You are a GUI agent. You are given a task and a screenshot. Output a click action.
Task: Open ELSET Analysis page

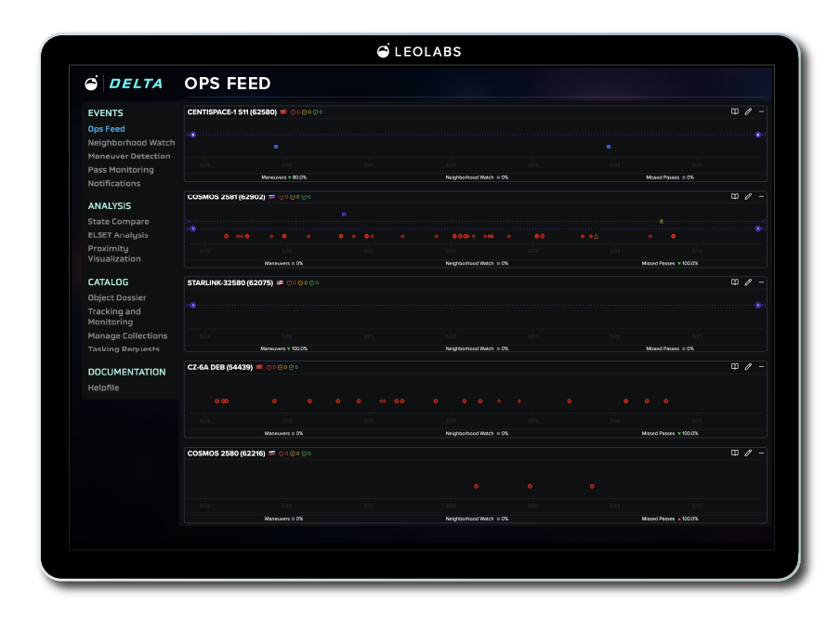pyautogui.click(x=118, y=235)
